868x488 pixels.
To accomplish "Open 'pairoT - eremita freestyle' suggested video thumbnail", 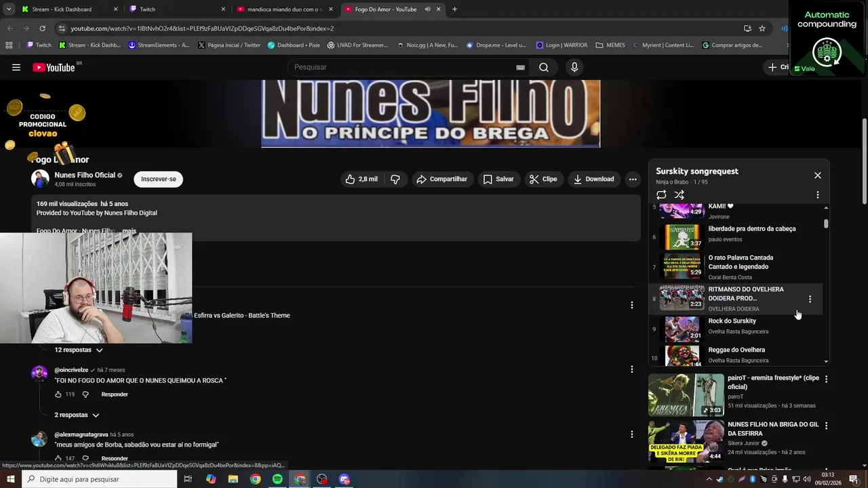I will [686, 395].
